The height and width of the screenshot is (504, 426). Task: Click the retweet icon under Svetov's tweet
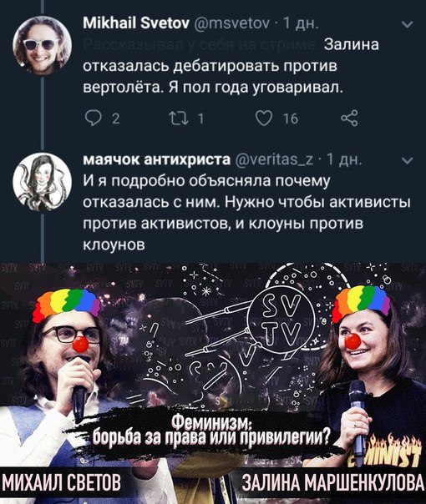179,118
